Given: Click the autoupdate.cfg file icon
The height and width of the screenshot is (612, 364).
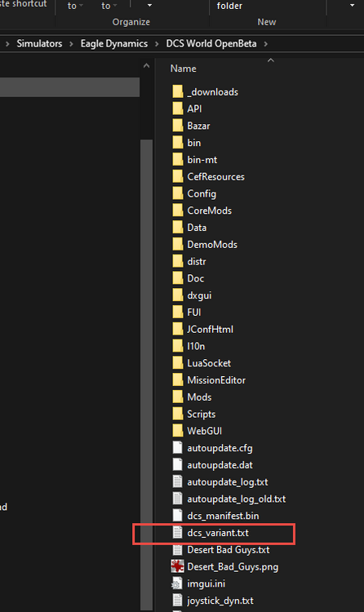Looking at the screenshot, I should point(177,448).
